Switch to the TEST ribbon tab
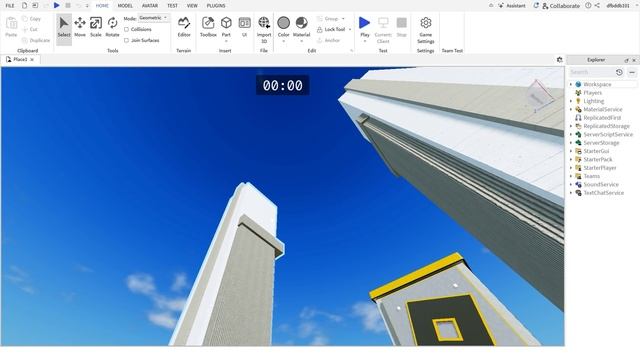Screen dimensions: 640x360 [x=172, y=6]
